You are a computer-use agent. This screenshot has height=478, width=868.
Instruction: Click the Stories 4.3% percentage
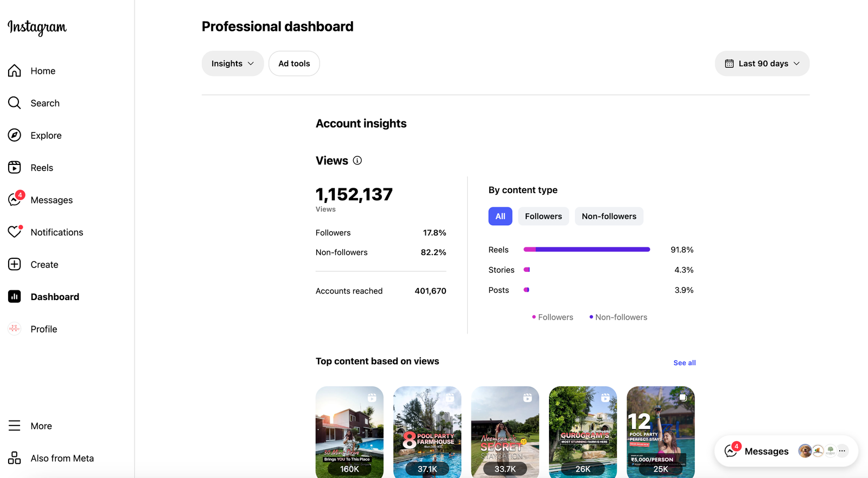(x=684, y=270)
